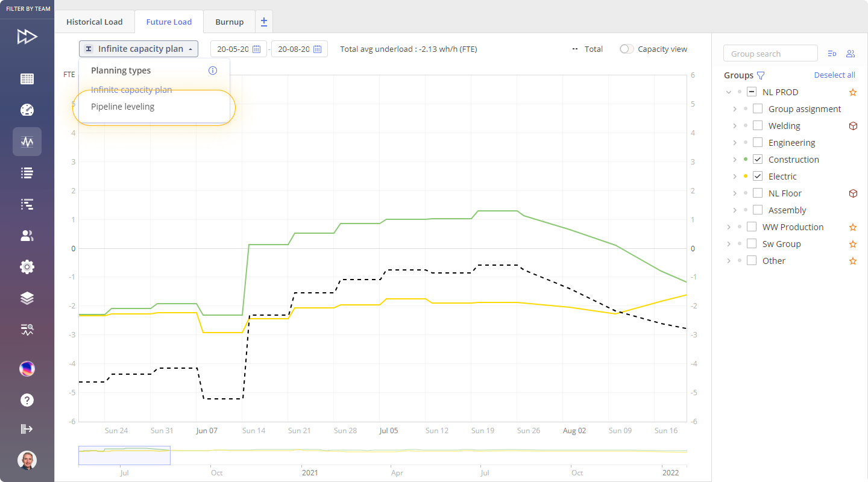Open the settings gear icon in sidebar
This screenshot has height=482, width=868.
(x=27, y=267)
